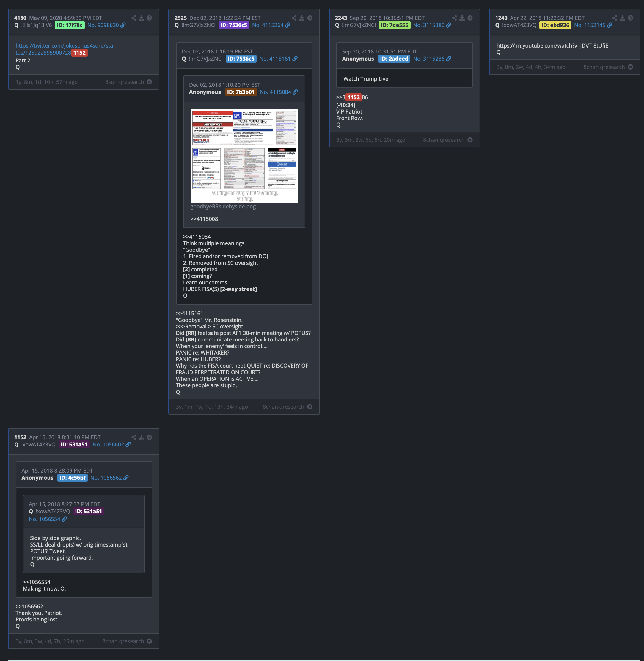The image size is (644, 661).
Task: Click share icon on post 2243
Action: pyautogui.click(x=454, y=18)
